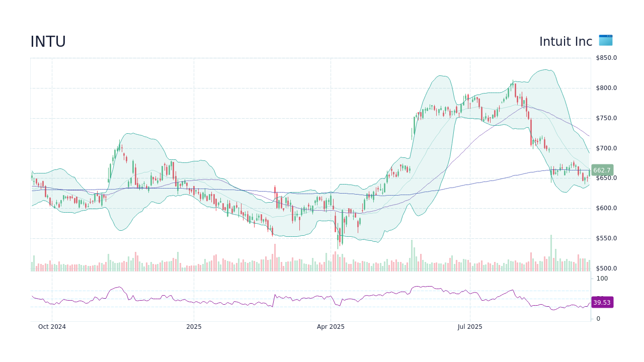The height and width of the screenshot is (362, 644).
Task: Open the Oct 2024 date axis label
Action: 52,326
